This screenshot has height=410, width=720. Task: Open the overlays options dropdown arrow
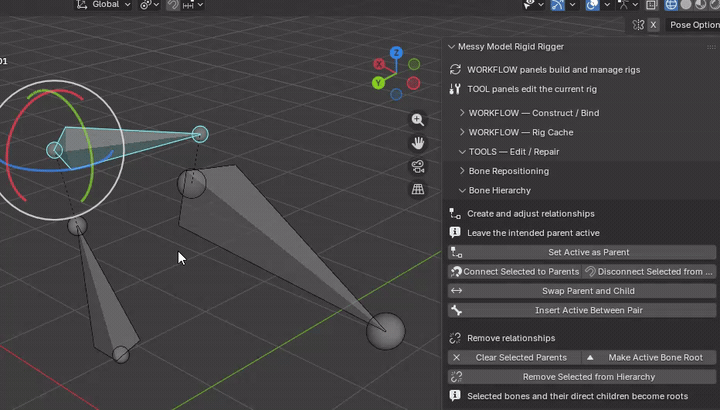(x=607, y=5)
